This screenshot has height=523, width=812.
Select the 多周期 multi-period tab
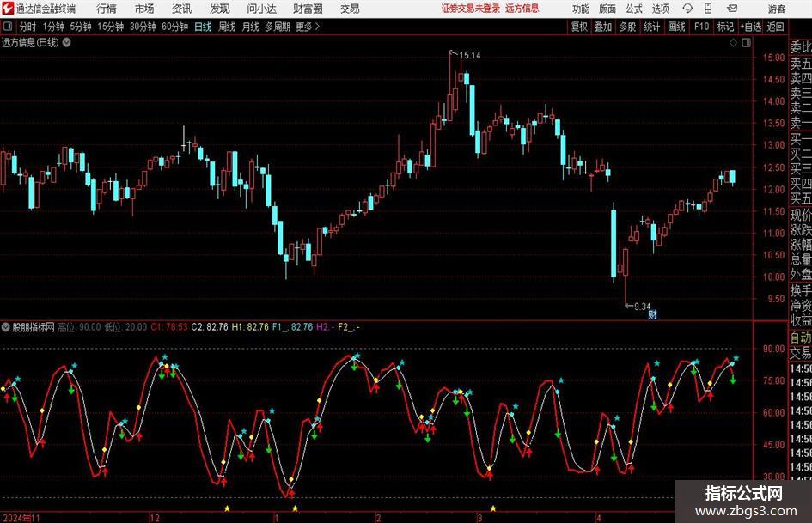[x=278, y=27]
